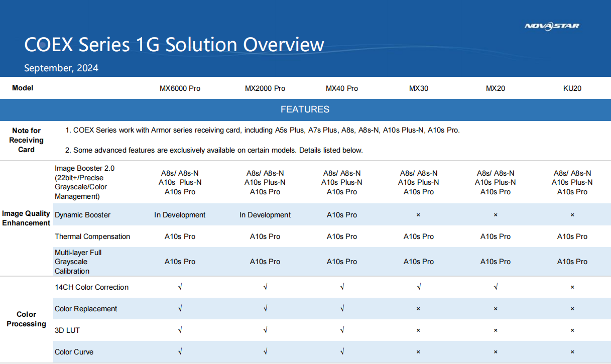Select the MX20 model column header

(x=496, y=88)
